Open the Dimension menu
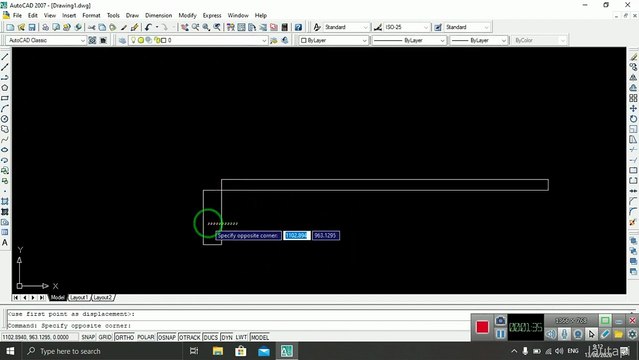The height and width of the screenshot is (360, 639). tap(159, 15)
